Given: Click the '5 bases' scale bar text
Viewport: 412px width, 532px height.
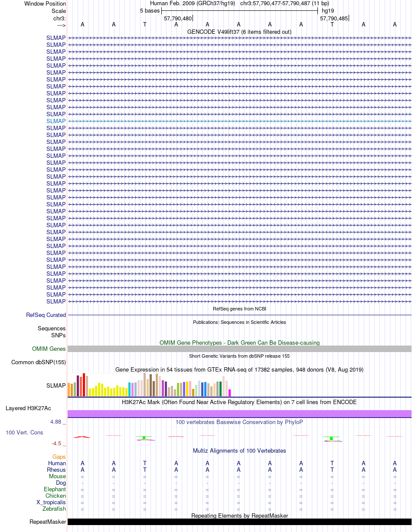Looking at the screenshot, I should click(150, 11).
